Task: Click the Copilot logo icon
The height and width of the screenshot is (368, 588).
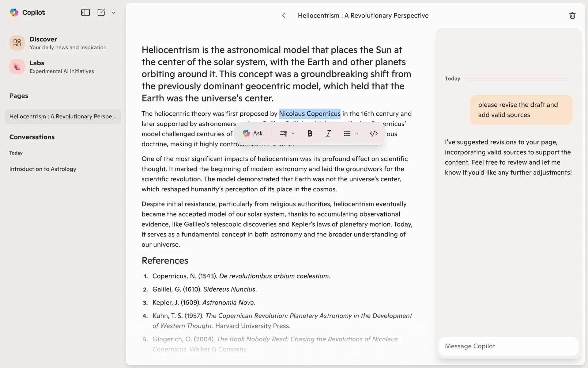Action: tap(14, 13)
